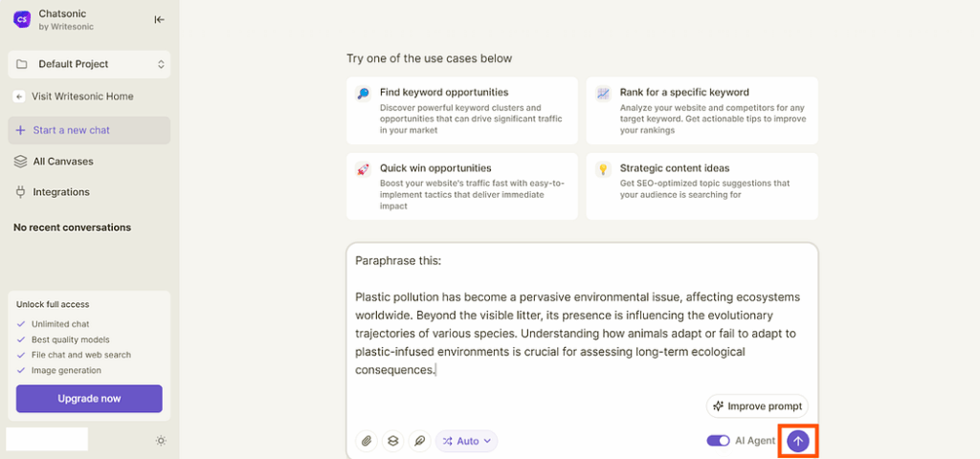Toggle the light/dark theme sun icon
This screenshot has width=980, height=459.
161,441
